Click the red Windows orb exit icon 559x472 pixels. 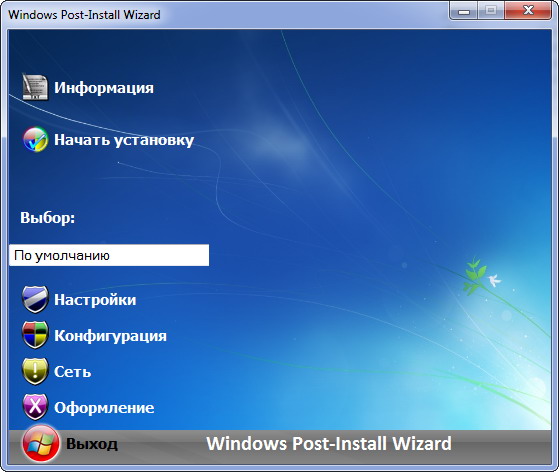tap(41, 443)
